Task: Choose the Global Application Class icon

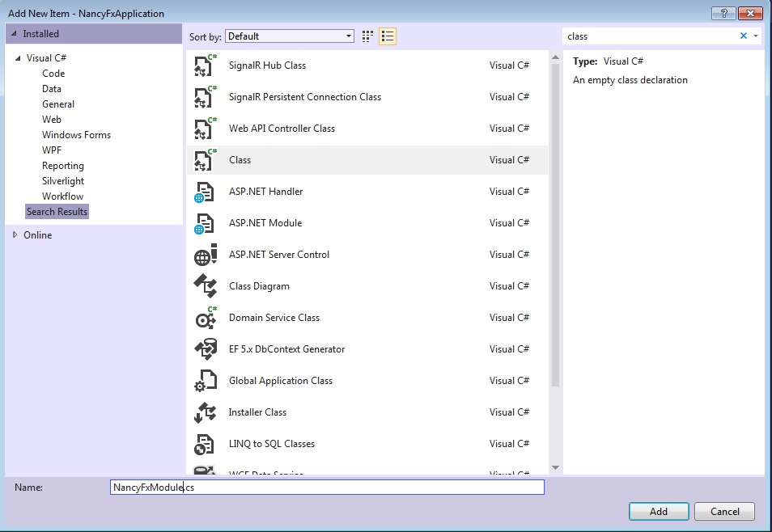Action: point(206,381)
